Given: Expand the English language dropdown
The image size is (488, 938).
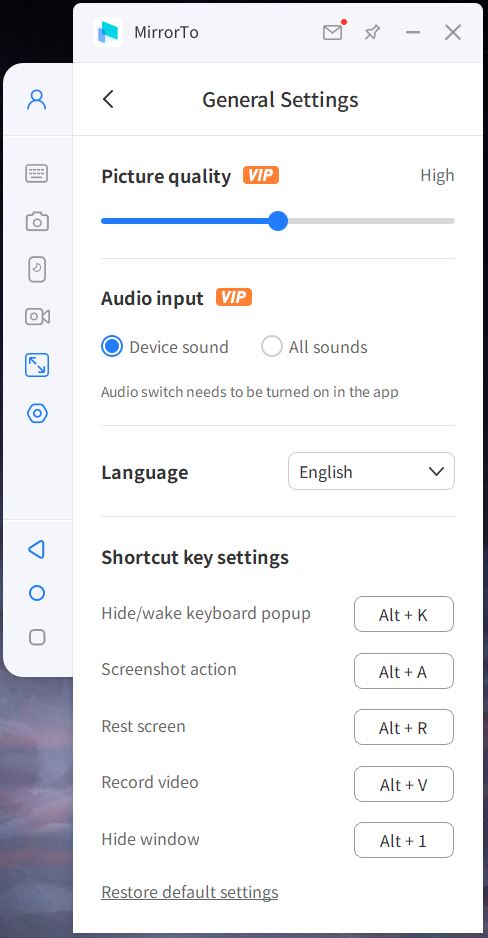Looking at the screenshot, I should tap(371, 471).
